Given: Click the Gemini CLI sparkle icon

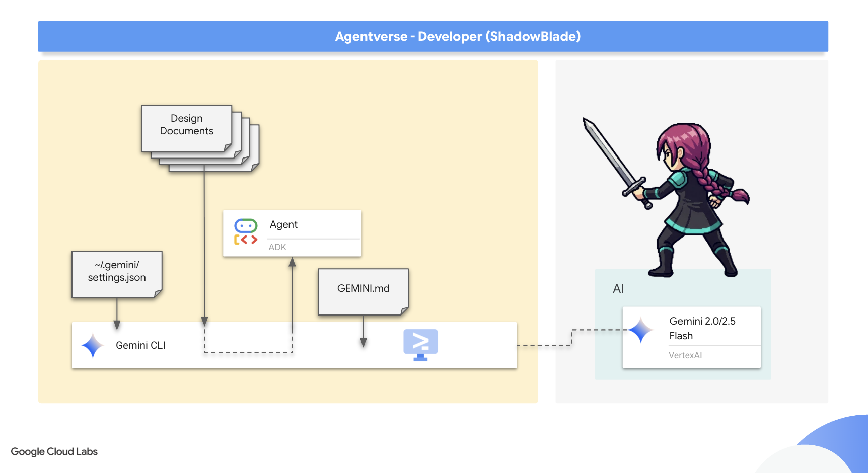Looking at the screenshot, I should point(93,346).
